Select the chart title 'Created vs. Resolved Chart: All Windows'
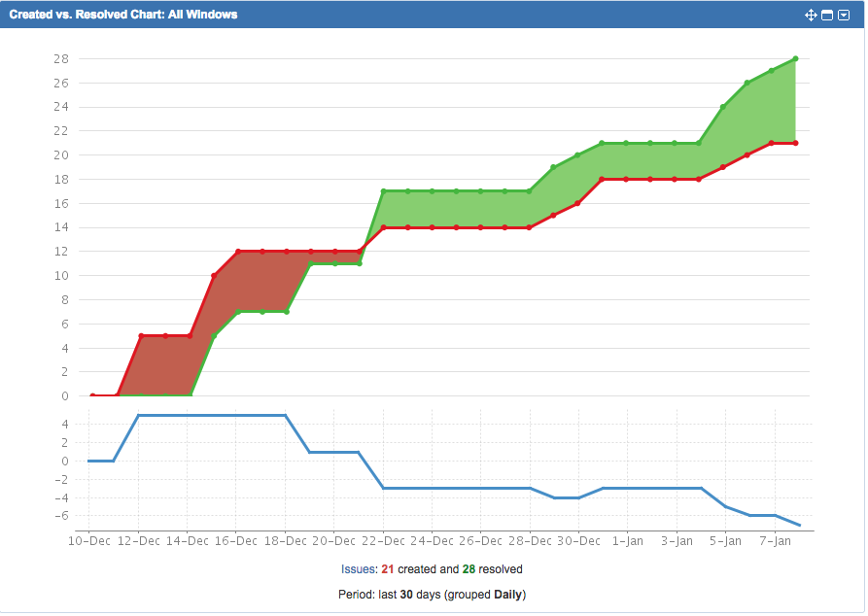This screenshot has height=616, width=868. pyautogui.click(x=122, y=14)
